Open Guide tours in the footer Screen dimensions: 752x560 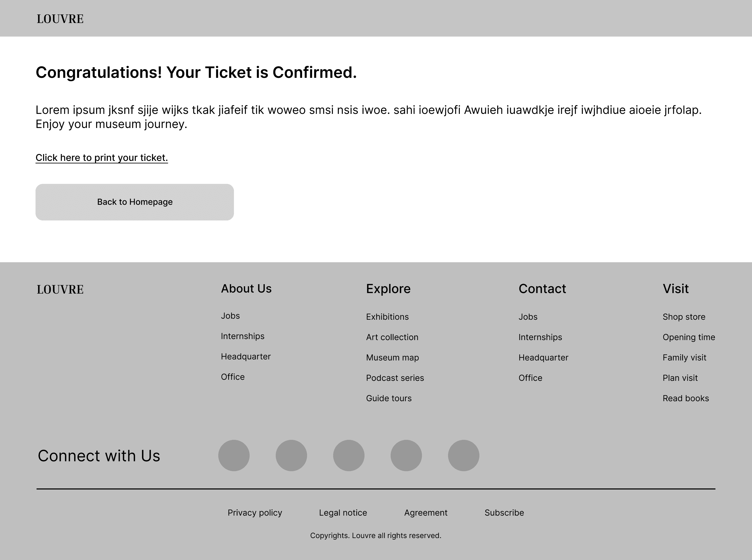tap(389, 398)
